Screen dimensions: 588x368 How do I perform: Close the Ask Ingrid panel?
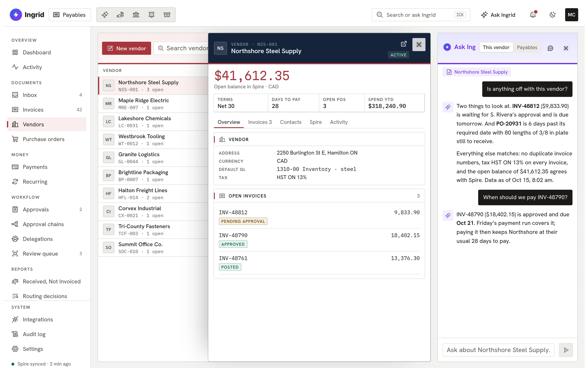coord(566,48)
